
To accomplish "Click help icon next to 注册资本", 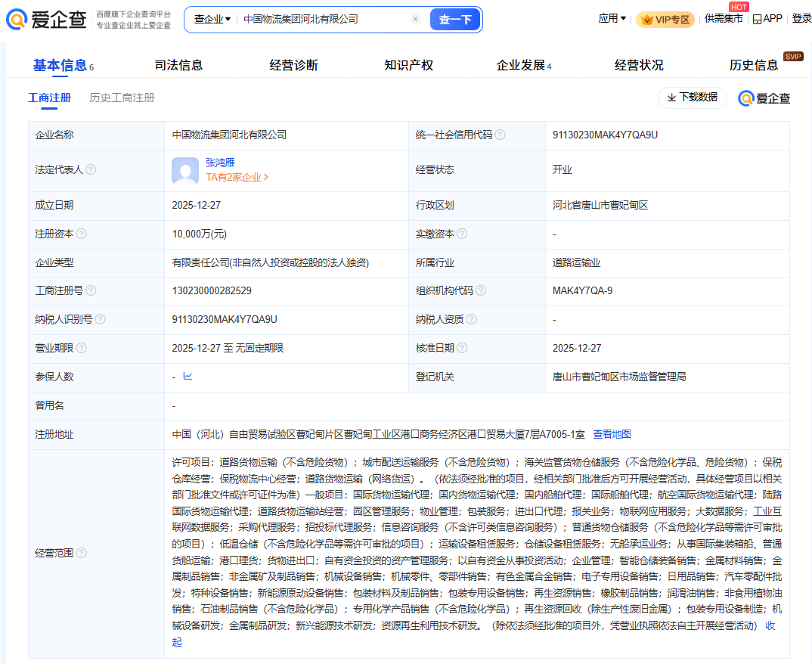I will (x=81, y=234).
